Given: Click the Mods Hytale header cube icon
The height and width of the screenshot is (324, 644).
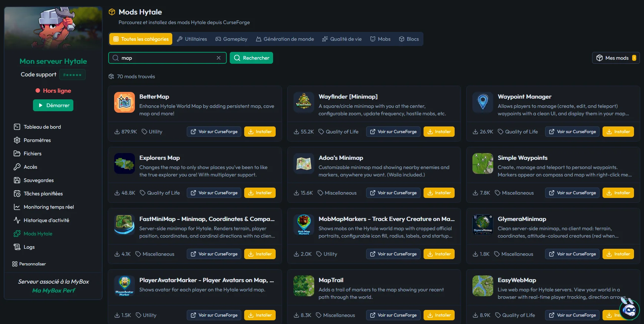Looking at the screenshot, I should tap(112, 12).
